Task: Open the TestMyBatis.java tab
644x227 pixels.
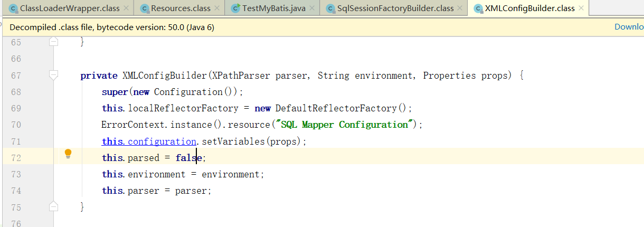Action: [x=273, y=8]
